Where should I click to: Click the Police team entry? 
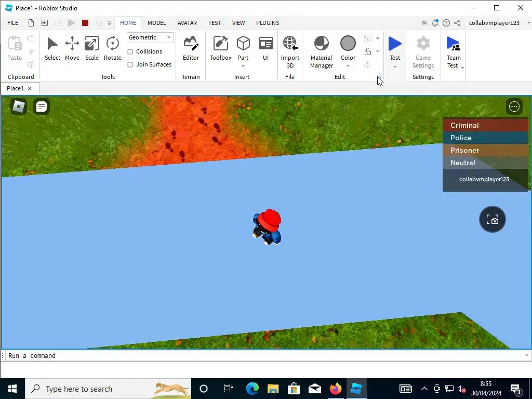click(485, 138)
